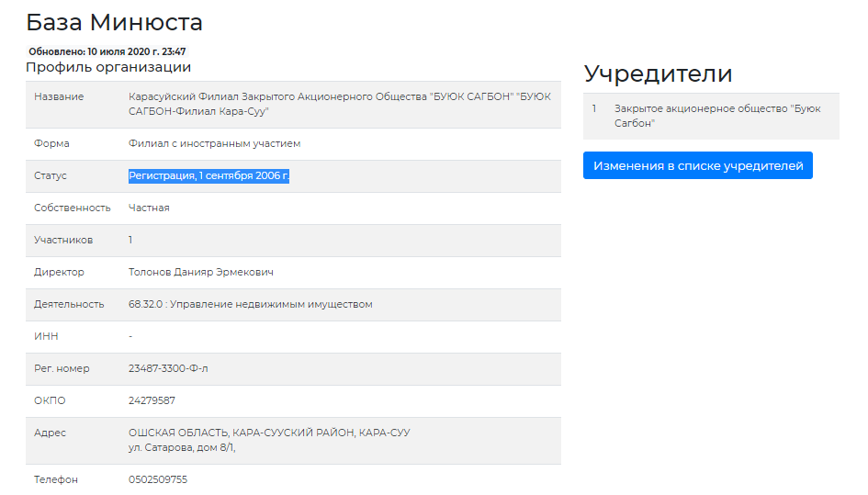Click the 'Статус' row label

tap(51, 175)
